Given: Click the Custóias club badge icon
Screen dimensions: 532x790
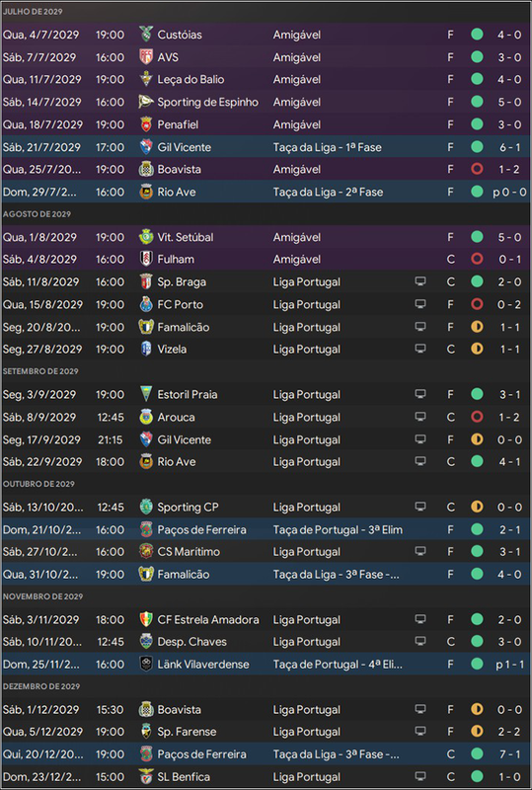Looking at the screenshot, I should point(146,35).
